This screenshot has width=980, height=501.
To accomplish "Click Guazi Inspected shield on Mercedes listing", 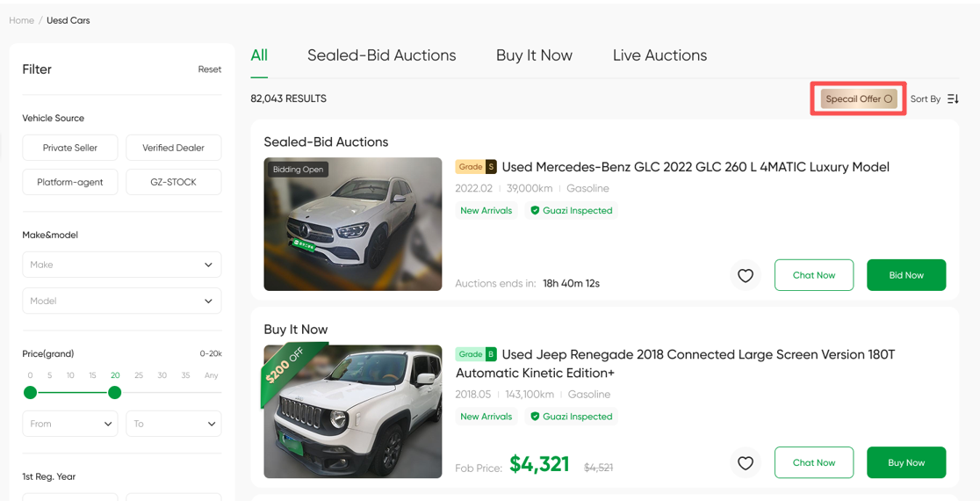I will [x=535, y=211].
